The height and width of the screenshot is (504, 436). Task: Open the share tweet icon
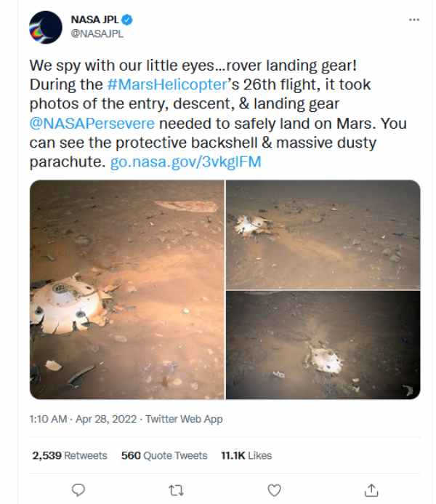pos(371,489)
